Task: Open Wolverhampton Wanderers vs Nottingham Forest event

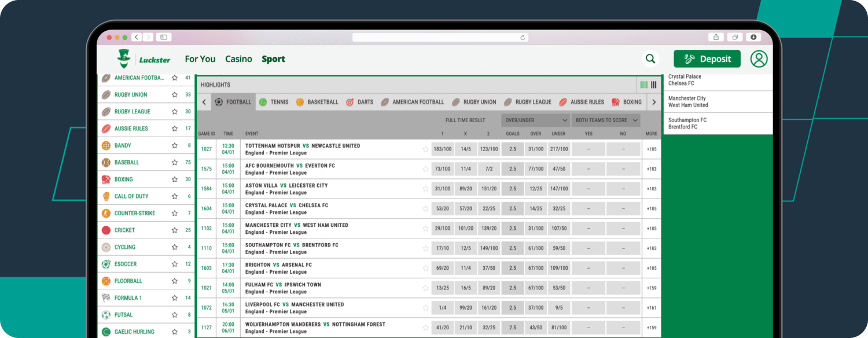Action: [315, 325]
